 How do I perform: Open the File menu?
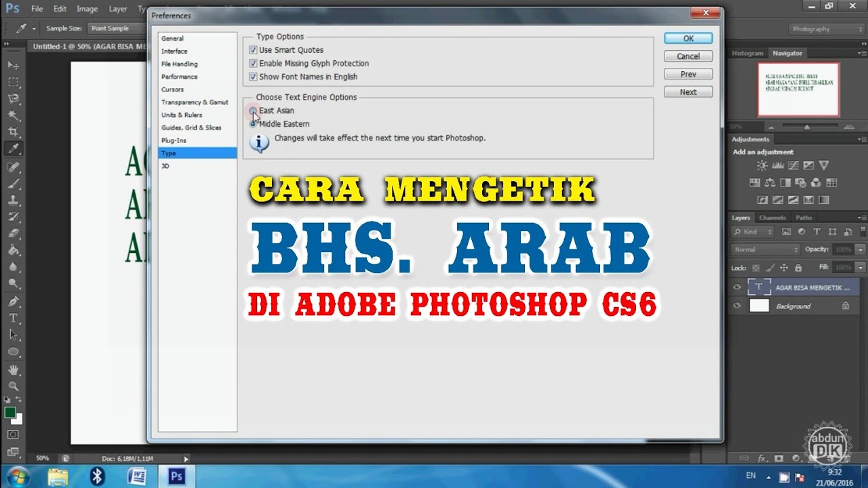point(37,9)
